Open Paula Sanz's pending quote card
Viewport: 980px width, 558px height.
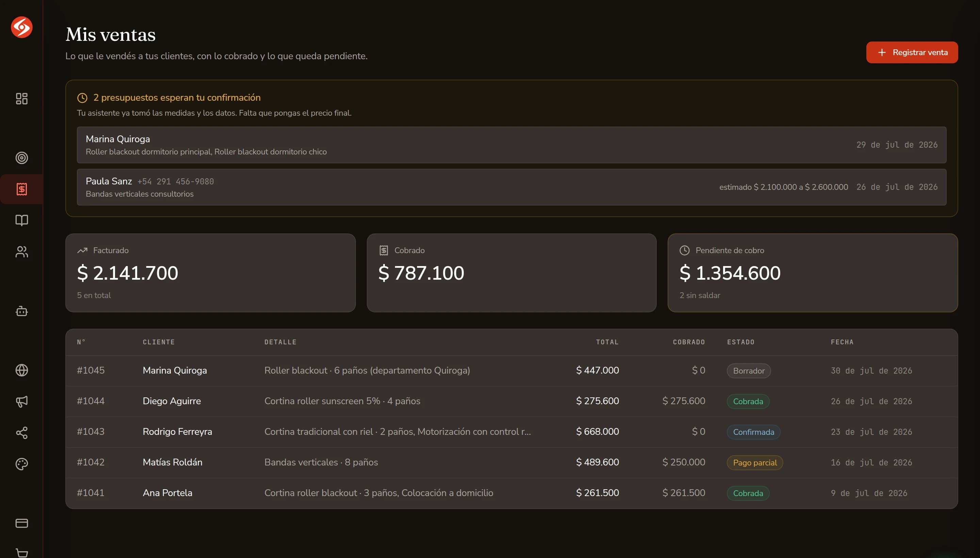511,187
